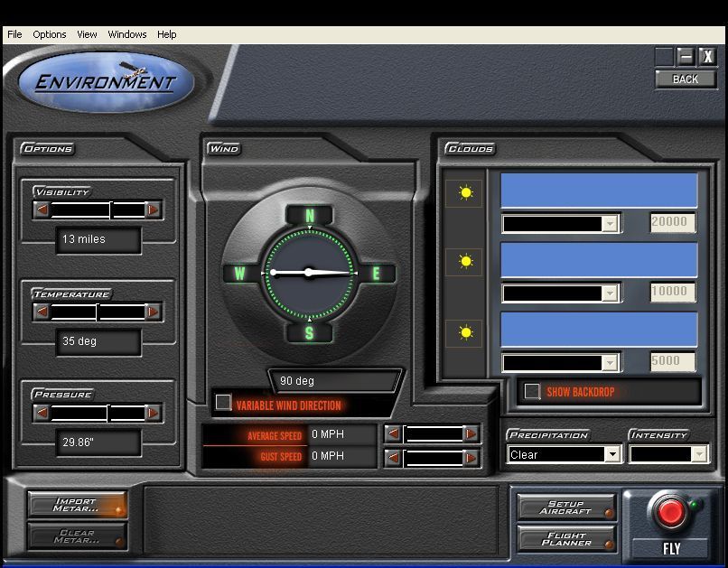Increase pressure with the right arrow
This screenshot has width=728, height=568.
(153, 413)
